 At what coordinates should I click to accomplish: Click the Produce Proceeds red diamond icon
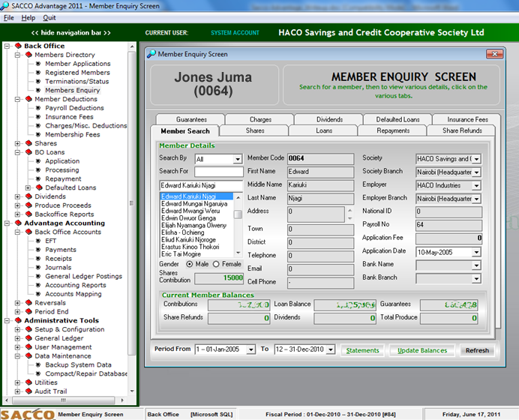click(28, 205)
